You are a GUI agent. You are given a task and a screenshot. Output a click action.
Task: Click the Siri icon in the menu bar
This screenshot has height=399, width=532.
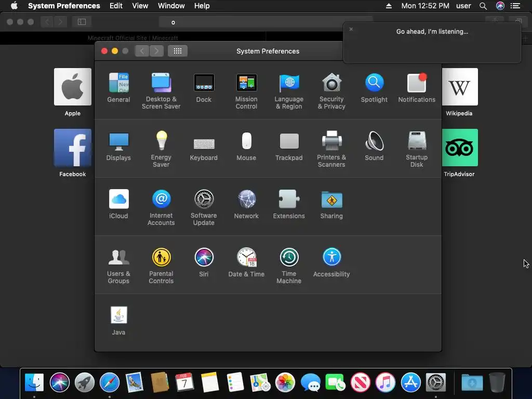[500, 6]
